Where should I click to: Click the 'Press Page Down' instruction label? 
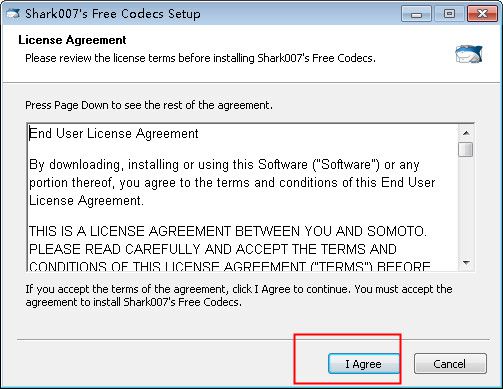click(x=149, y=105)
